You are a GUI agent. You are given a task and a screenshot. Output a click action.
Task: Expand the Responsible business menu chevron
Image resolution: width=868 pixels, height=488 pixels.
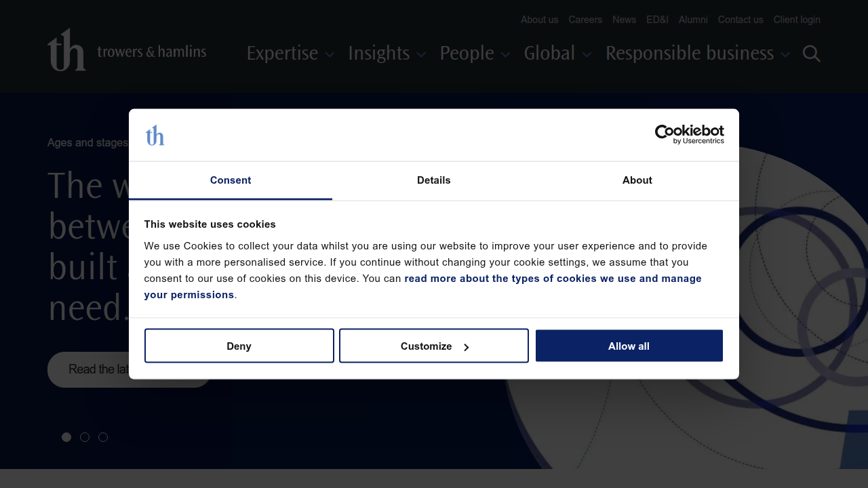tap(785, 55)
